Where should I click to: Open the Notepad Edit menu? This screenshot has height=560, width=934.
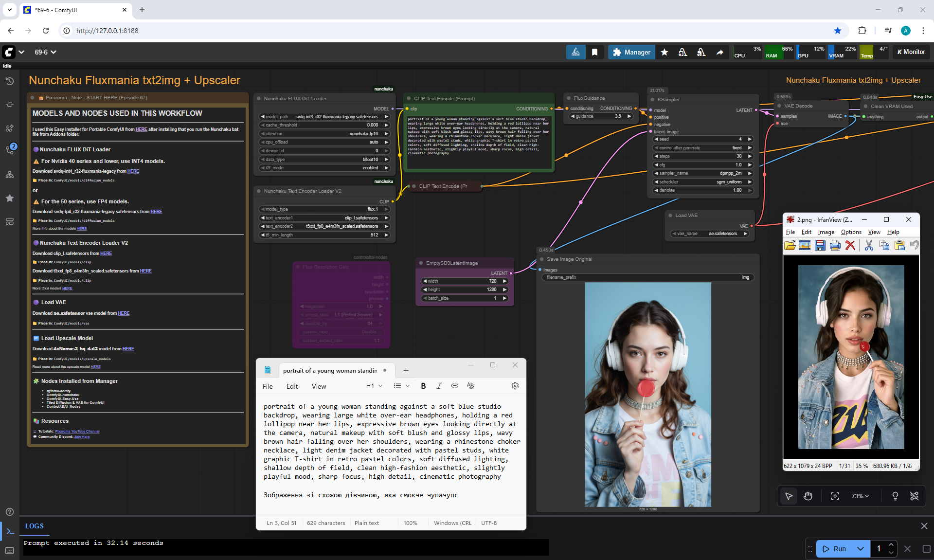click(x=292, y=386)
